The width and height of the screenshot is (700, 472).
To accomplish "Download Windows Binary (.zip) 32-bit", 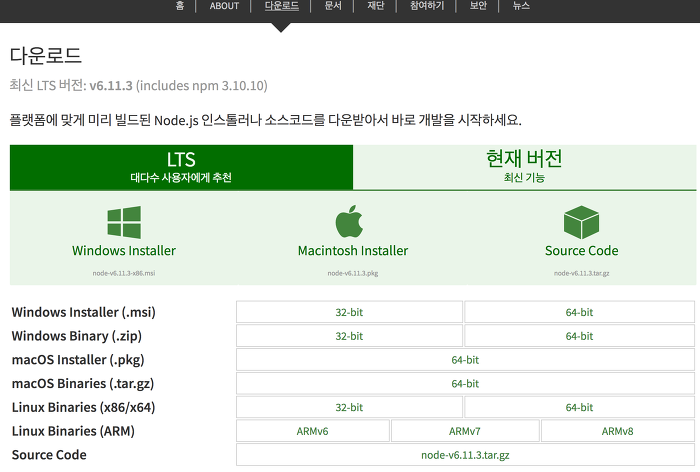I will click(x=349, y=336).
